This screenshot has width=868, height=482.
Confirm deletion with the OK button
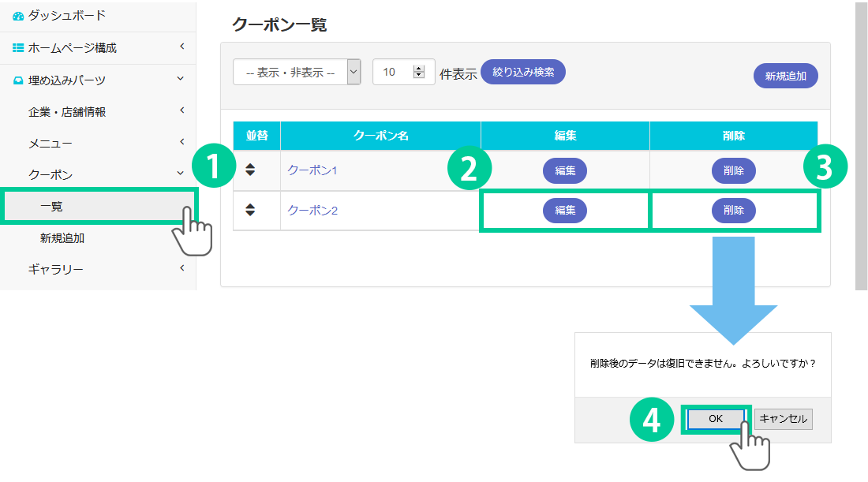pyautogui.click(x=715, y=419)
